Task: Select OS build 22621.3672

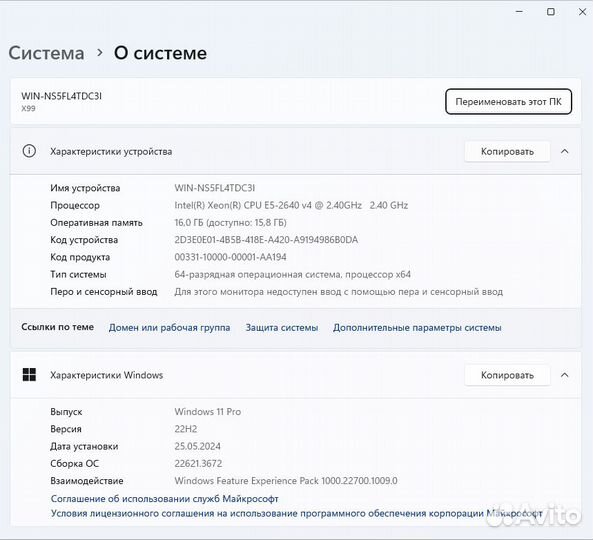Action: tap(198, 464)
